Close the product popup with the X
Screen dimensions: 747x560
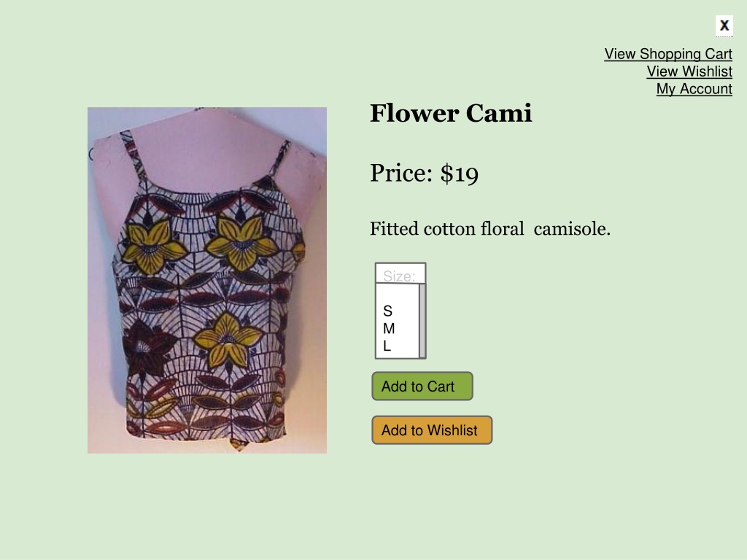click(724, 26)
